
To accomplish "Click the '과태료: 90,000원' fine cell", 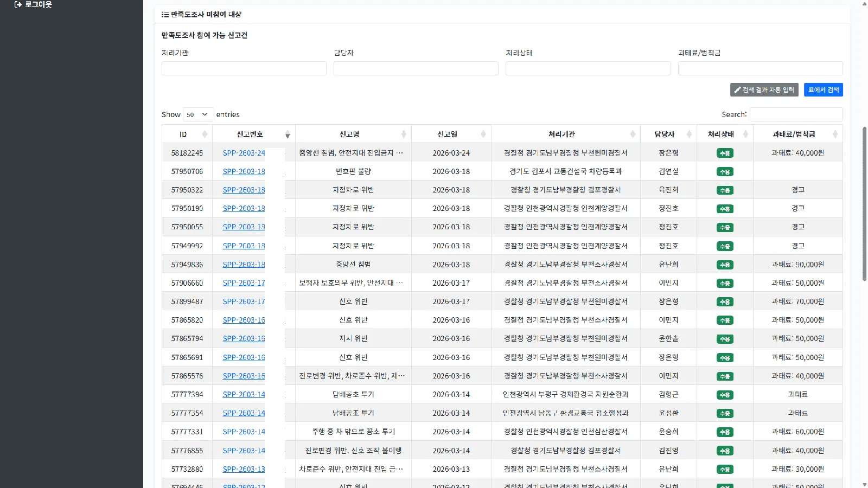I will pos(798,265).
